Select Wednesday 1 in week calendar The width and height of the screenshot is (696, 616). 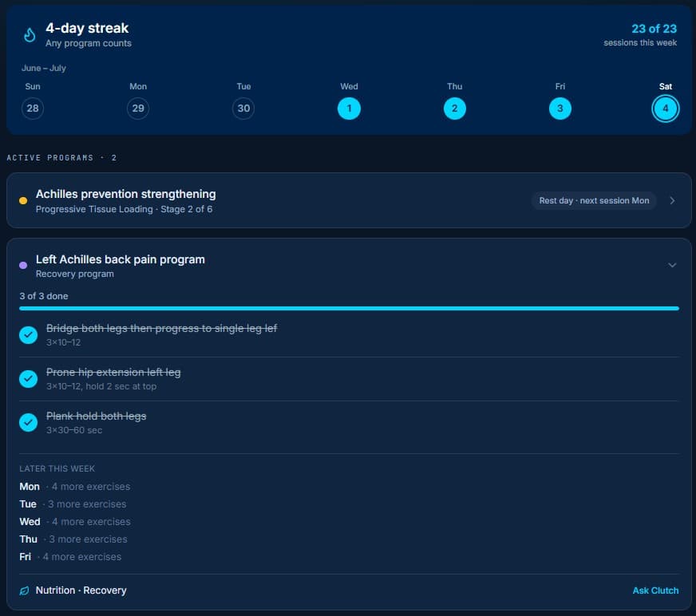[349, 109]
